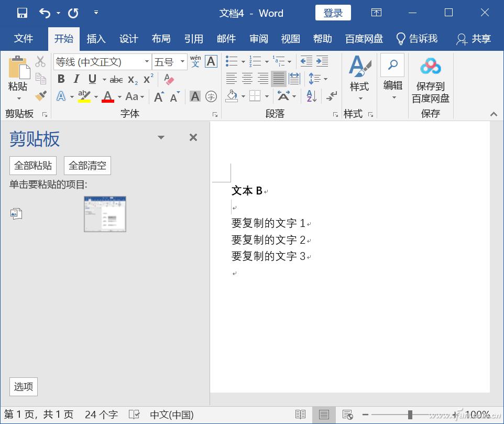Open the clipboard pane options dropdown
504x424 pixels.
(161, 137)
